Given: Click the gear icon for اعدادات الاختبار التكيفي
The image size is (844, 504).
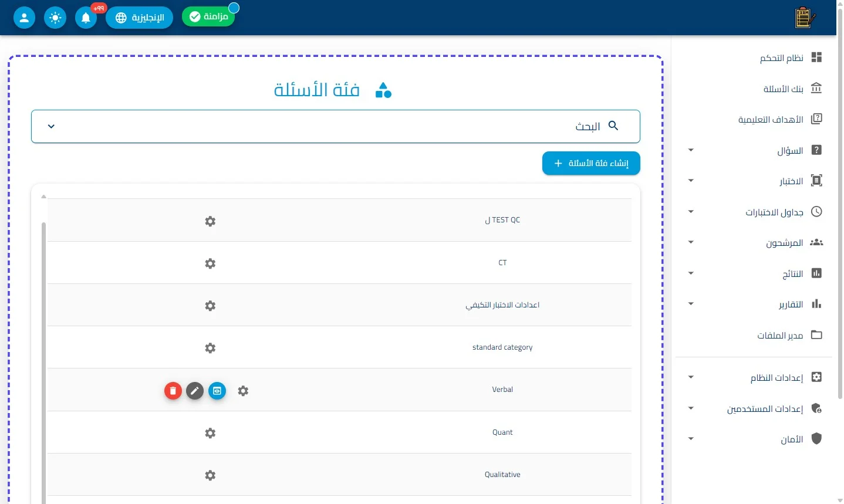Looking at the screenshot, I should (210, 306).
